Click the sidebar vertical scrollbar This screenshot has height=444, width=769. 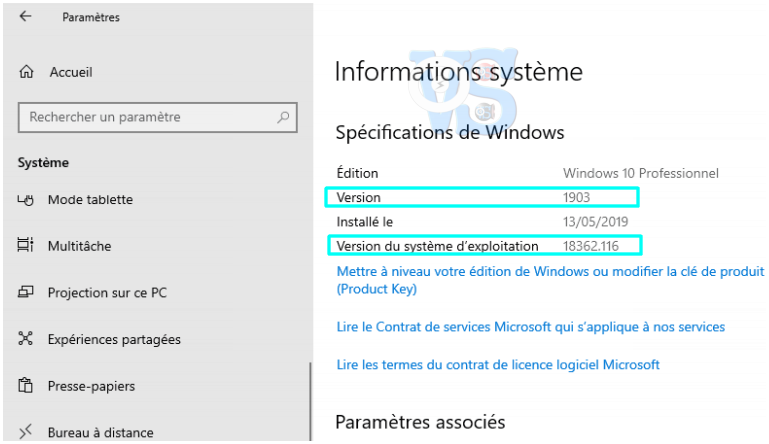pos(310,400)
